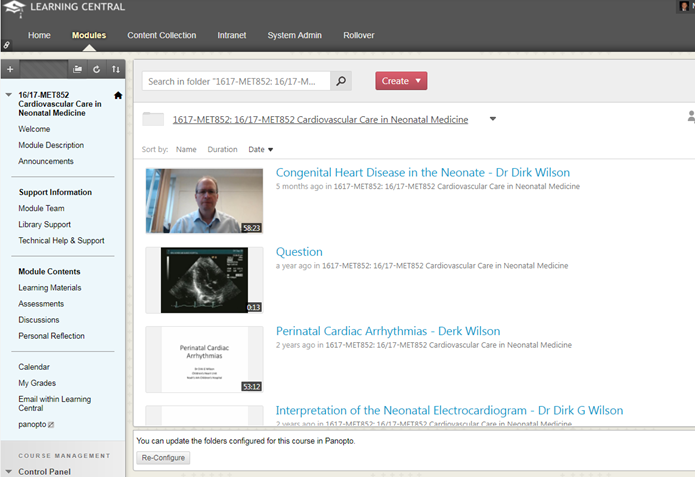
Task: Click the home icon beside course title
Action: (x=118, y=95)
